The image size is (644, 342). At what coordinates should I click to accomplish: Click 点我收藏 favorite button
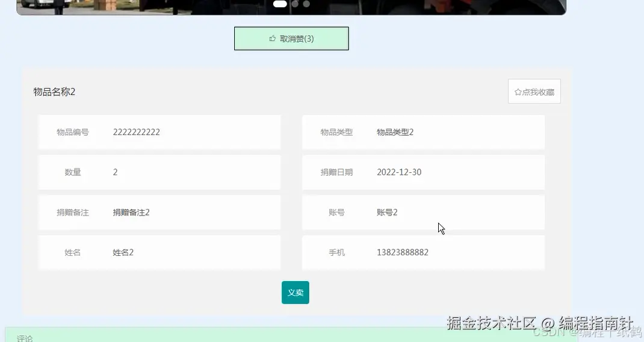pos(534,92)
